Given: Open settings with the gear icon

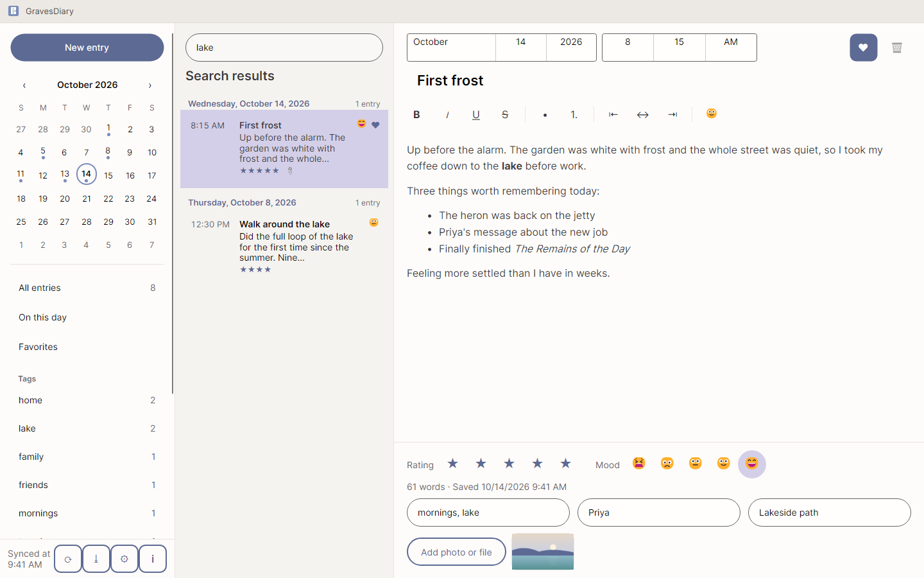Looking at the screenshot, I should [x=124, y=559].
